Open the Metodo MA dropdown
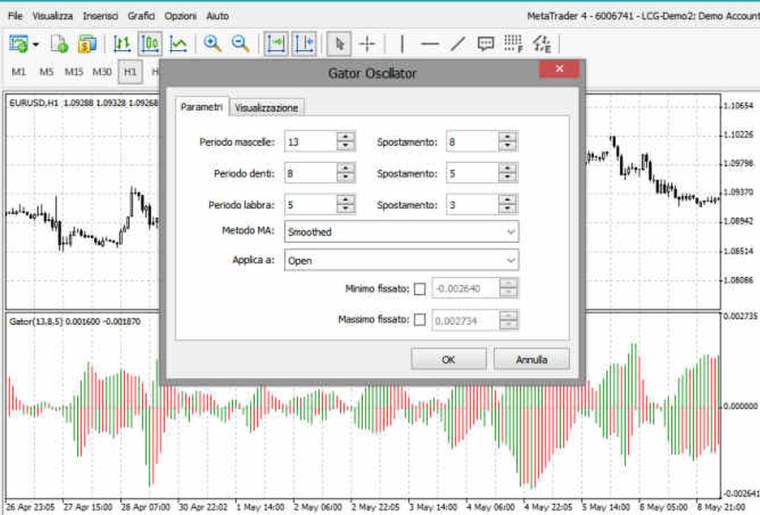This screenshot has width=760, height=515. (400, 231)
